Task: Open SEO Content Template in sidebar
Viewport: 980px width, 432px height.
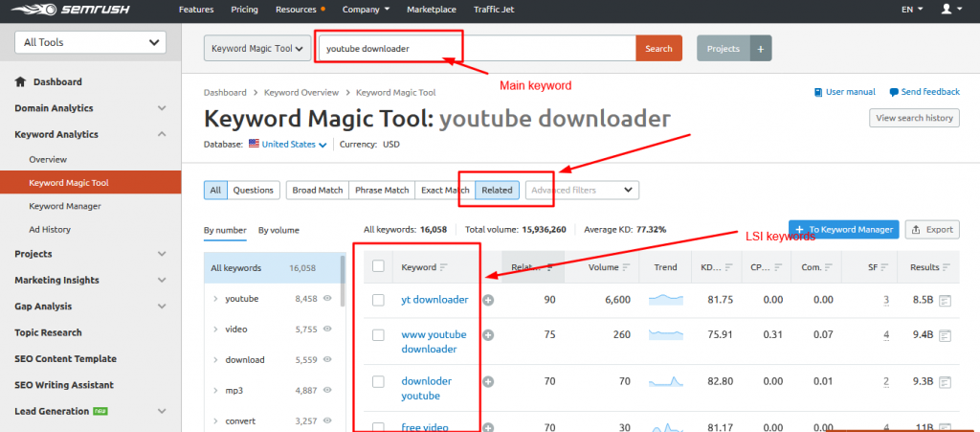Action: tap(66, 359)
